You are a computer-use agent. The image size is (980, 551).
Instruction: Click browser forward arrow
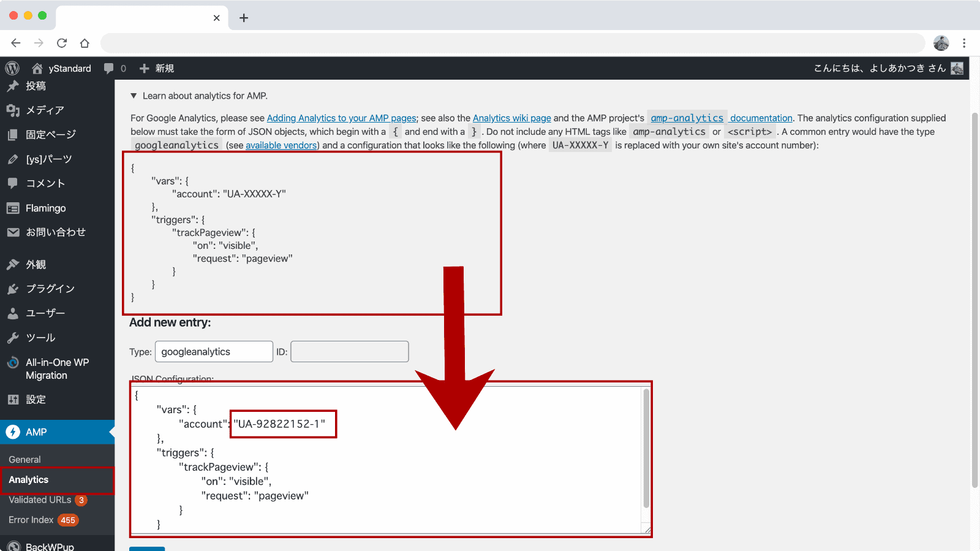(39, 43)
